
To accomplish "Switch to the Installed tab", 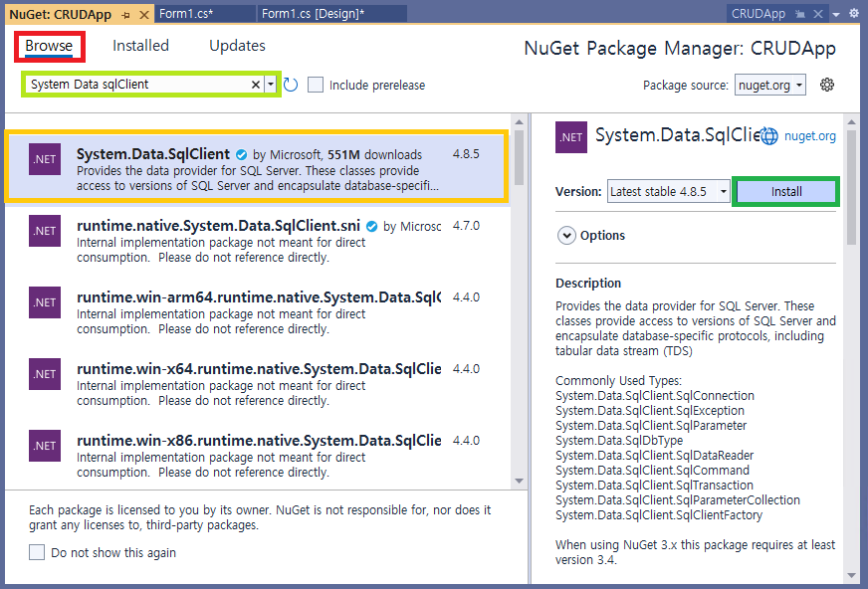I will (x=140, y=46).
